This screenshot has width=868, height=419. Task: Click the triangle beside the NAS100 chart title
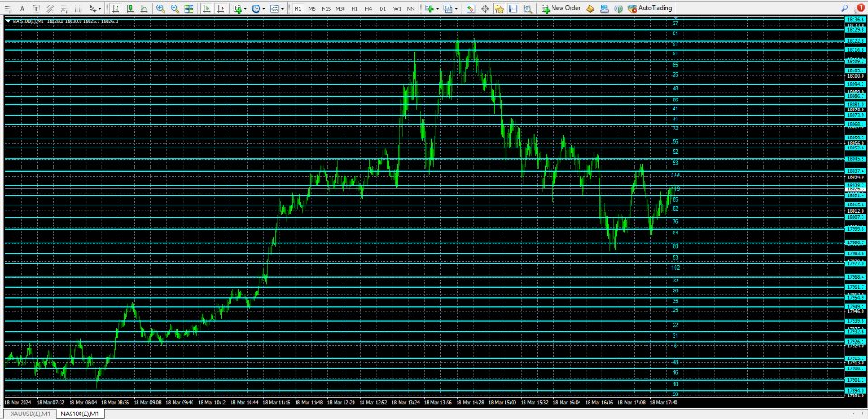tap(8, 21)
